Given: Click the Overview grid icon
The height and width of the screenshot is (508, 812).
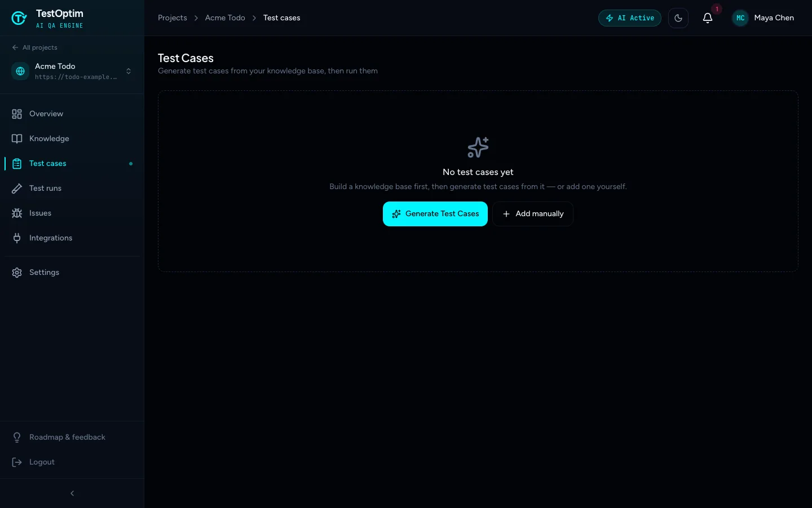Looking at the screenshot, I should (17, 114).
